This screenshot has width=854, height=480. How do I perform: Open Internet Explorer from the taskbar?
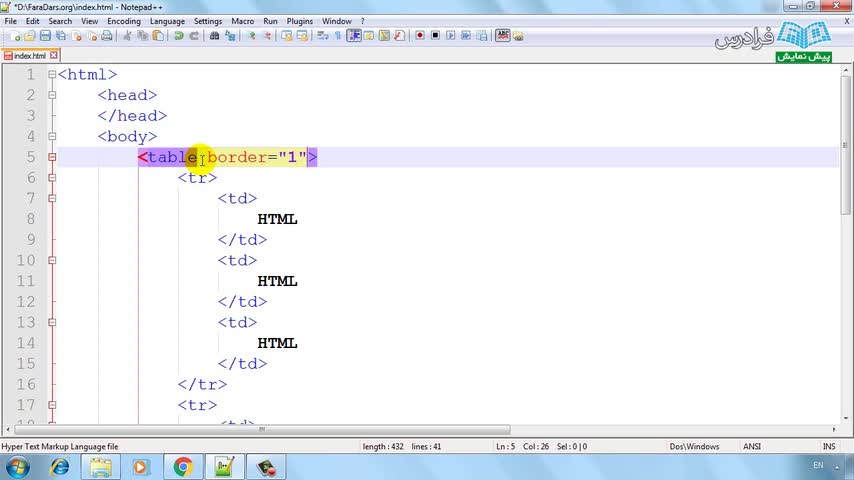[x=59, y=467]
